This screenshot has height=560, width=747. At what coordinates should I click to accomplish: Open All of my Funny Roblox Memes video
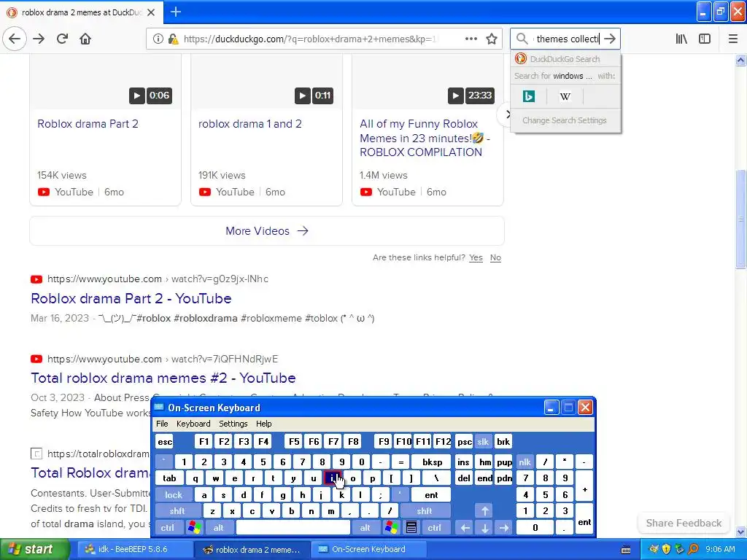point(425,138)
